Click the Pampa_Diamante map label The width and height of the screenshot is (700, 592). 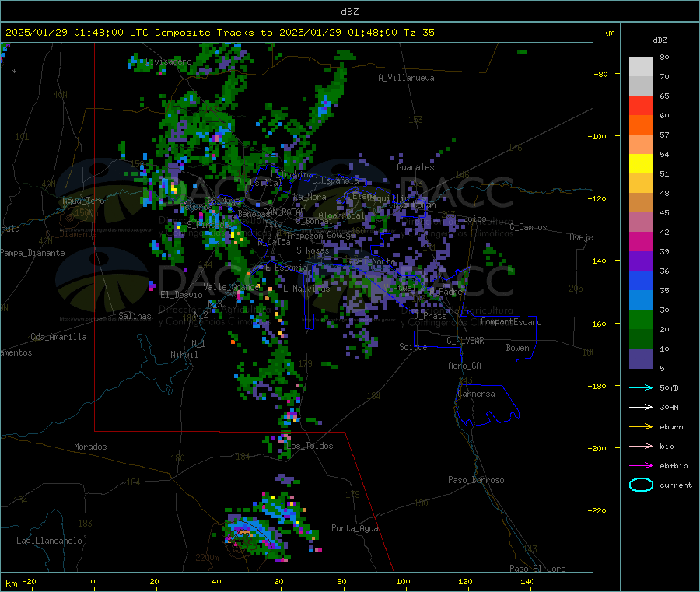[32, 253]
